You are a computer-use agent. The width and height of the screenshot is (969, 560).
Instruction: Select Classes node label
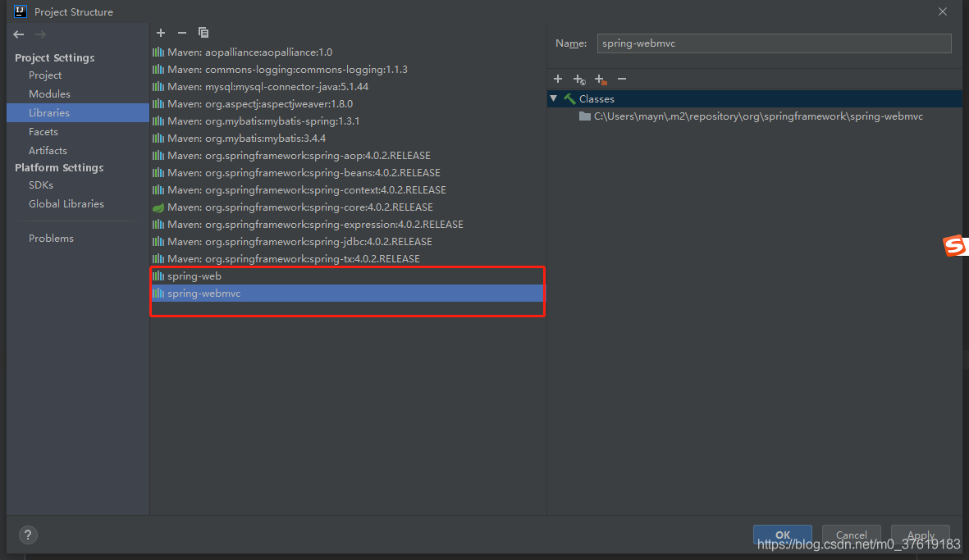click(x=596, y=98)
